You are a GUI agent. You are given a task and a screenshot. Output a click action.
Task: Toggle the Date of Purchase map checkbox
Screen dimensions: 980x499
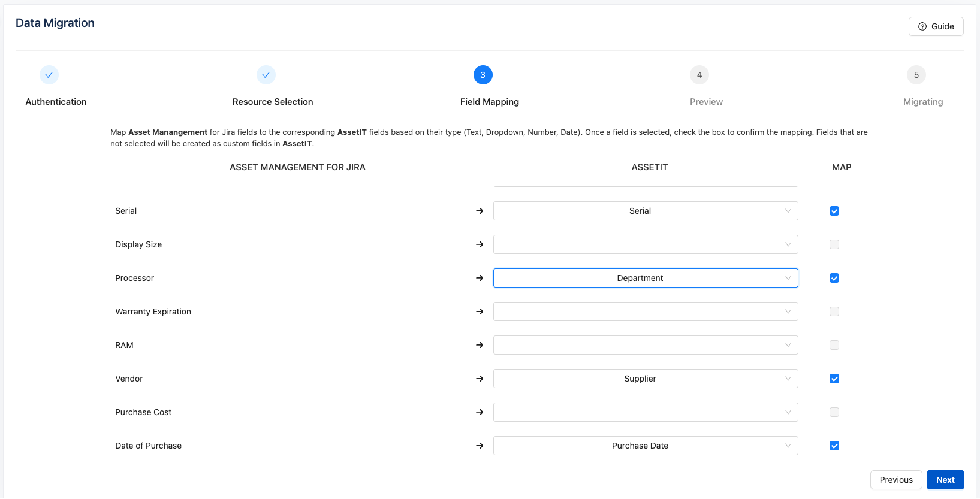(834, 446)
